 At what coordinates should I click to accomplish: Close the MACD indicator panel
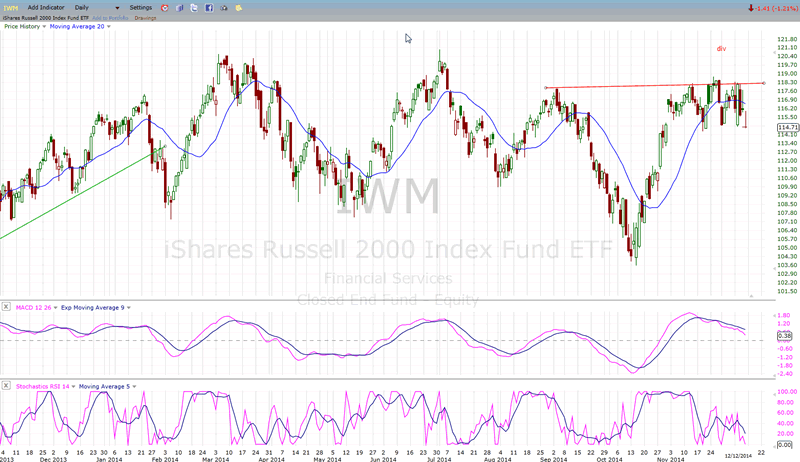pyautogui.click(x=6, y=306)
